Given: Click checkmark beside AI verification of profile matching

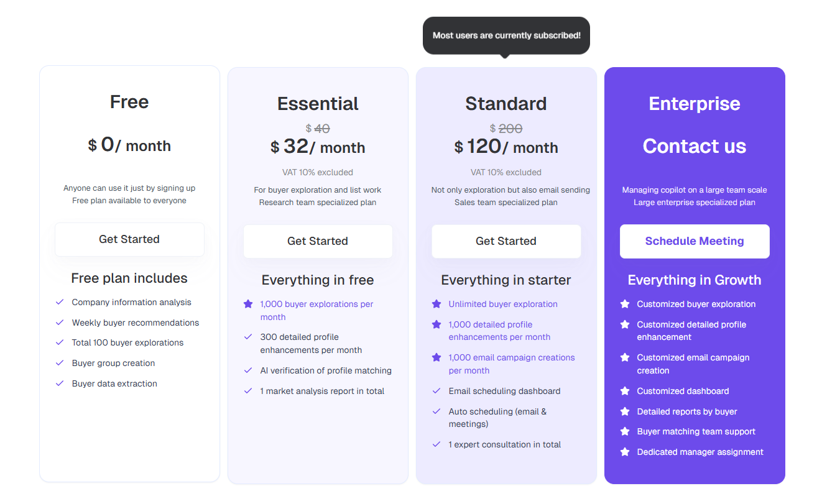Looking at the screenshot, I should click(x=248, y=370).
